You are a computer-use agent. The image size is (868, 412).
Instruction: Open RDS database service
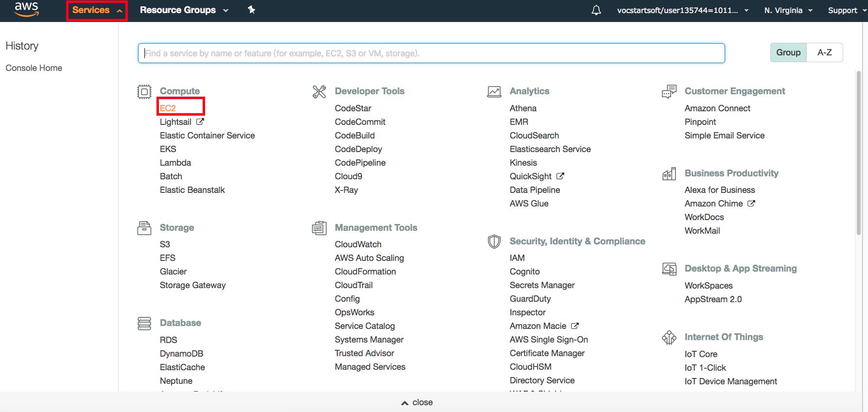169,340
